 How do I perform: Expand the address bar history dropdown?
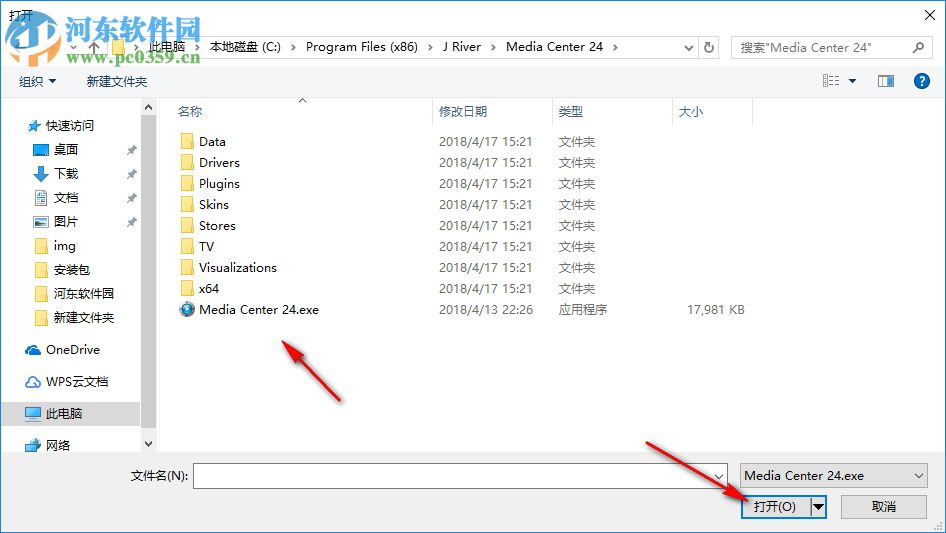[688, 48]
